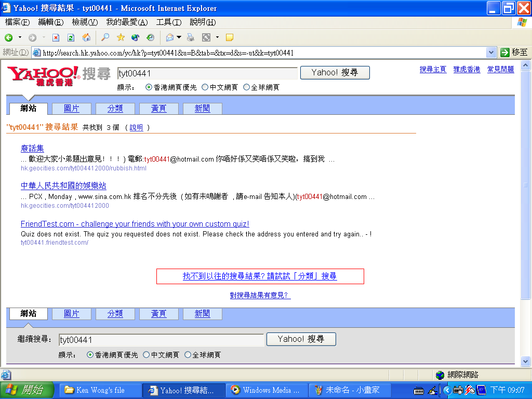Go to the Home page icon
532x399 pixels.
click(x=87, y=37)
